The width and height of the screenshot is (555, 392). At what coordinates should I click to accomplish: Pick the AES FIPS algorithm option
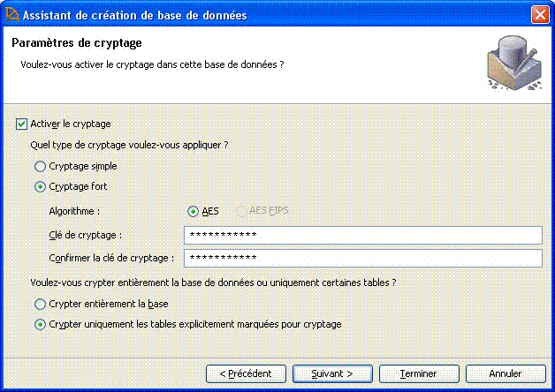pos(241,211)
